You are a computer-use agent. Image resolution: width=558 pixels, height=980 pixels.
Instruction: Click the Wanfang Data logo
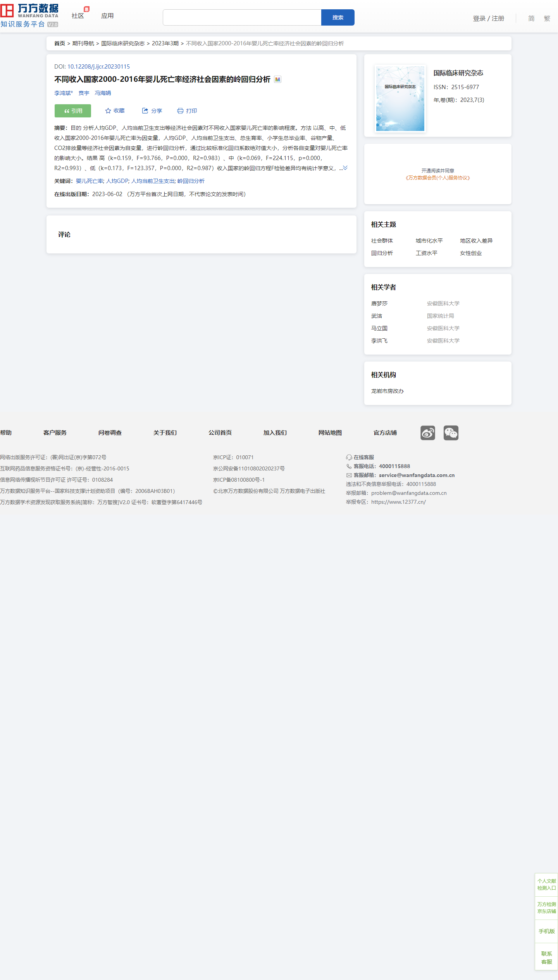click(x=29, y=16)
